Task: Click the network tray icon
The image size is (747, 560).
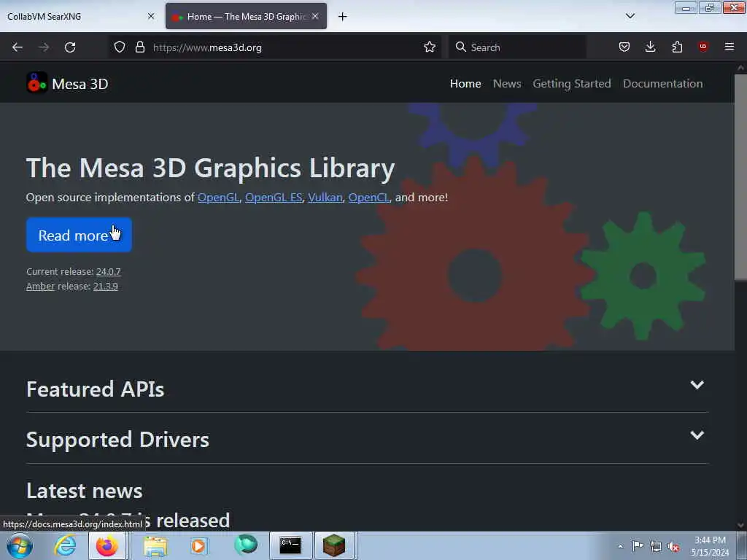Action: click(656, 547)
